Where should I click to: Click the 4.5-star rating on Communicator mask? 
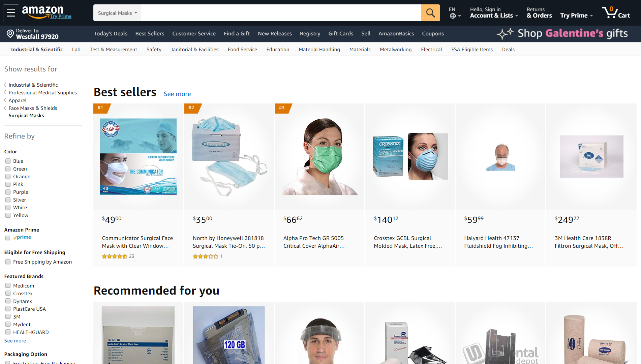point(115,256)
